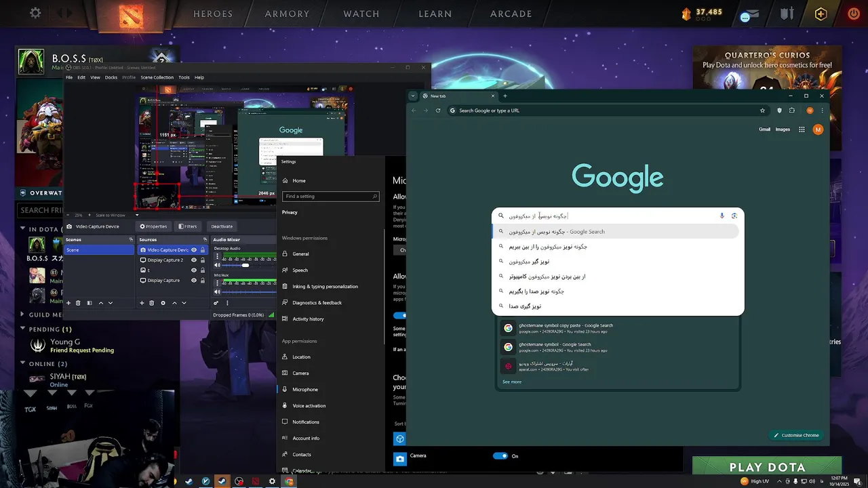The height and width of the screenshot is (488, 868).
Task: Click Find a setting search field
Action: pyautogui.click(x=330, y=197)
